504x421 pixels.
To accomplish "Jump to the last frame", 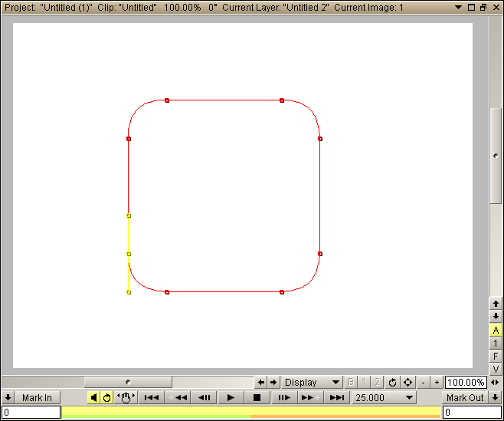I will click(x=336, y=397).
